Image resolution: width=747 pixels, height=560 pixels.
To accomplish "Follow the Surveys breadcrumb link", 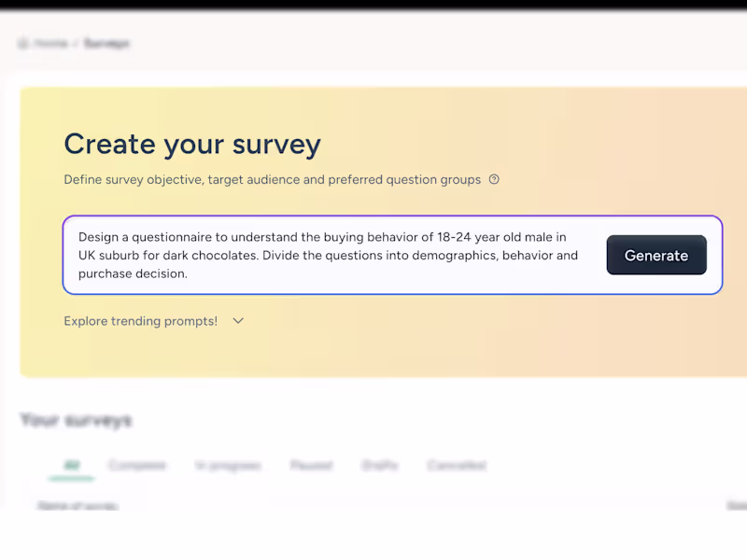I will (107, 43).
